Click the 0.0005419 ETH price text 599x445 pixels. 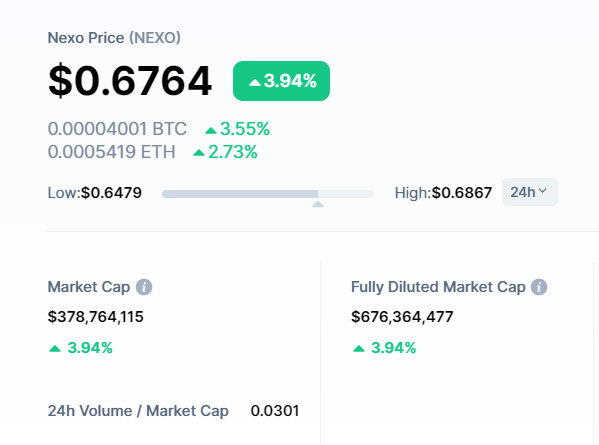pos(112,152)
